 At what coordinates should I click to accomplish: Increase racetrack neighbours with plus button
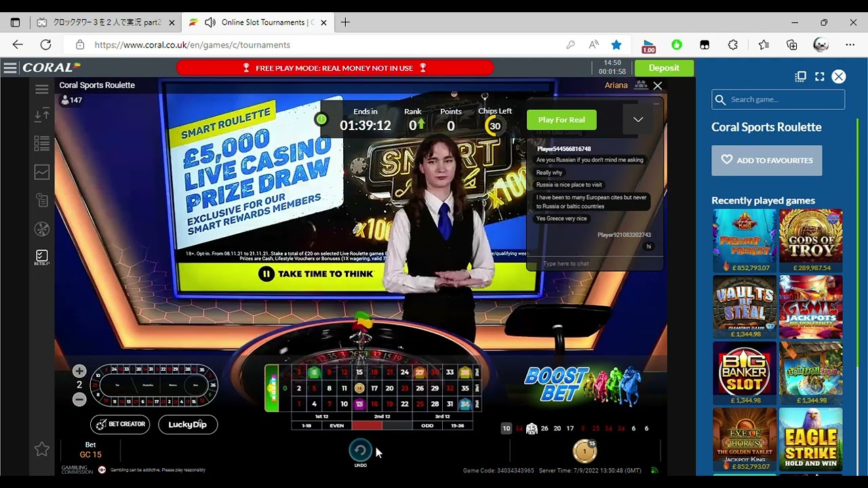(x=79, y=371)
